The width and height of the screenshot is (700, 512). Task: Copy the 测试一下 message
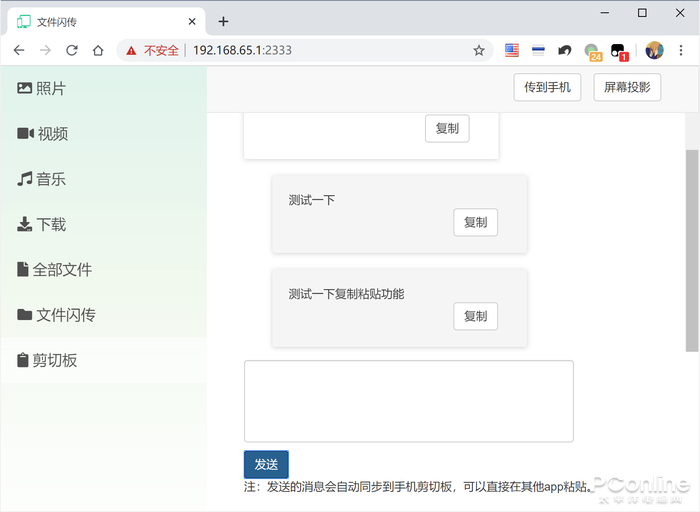coord(475,222)
